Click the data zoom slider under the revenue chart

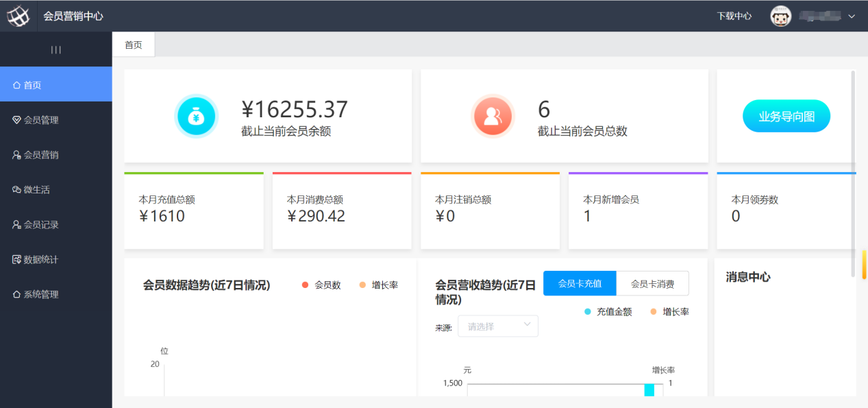click(x=648, y=389)
